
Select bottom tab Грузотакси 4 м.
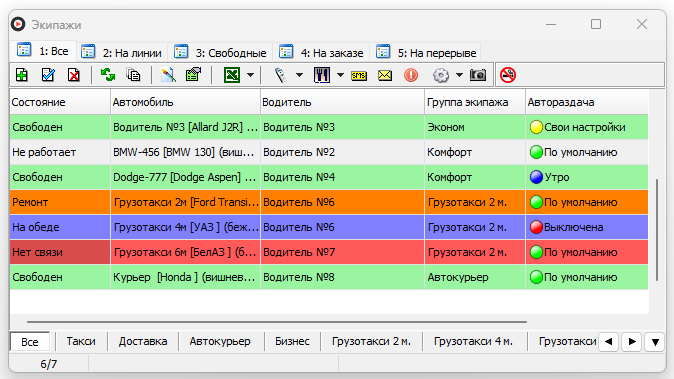point(473,341)
